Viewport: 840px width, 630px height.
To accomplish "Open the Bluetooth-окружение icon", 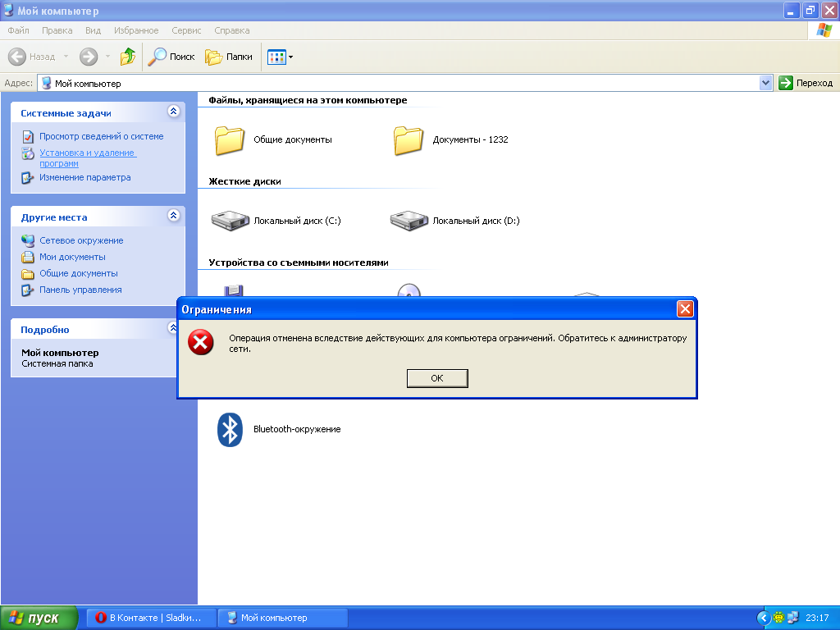I will (230, 429).
